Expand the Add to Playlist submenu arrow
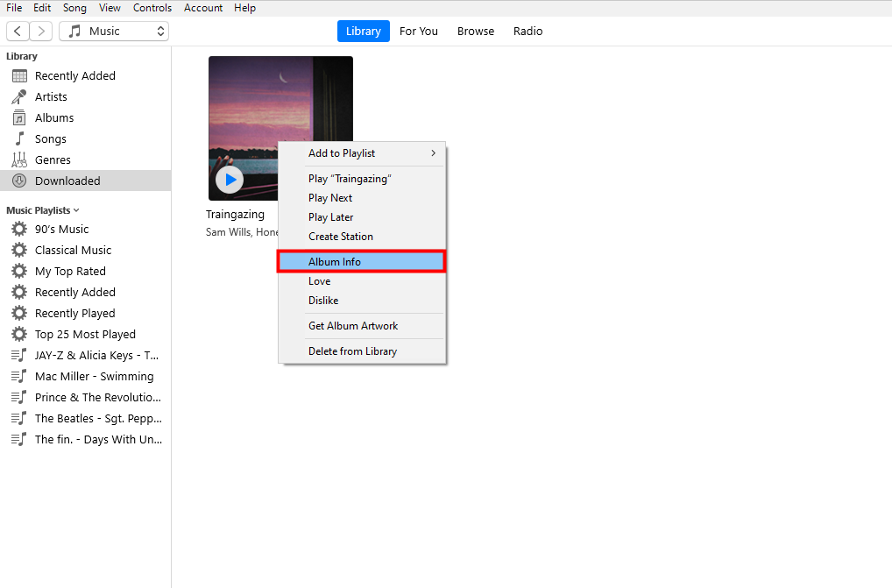Viewport: 892px width, 588px height. point(434,153)
